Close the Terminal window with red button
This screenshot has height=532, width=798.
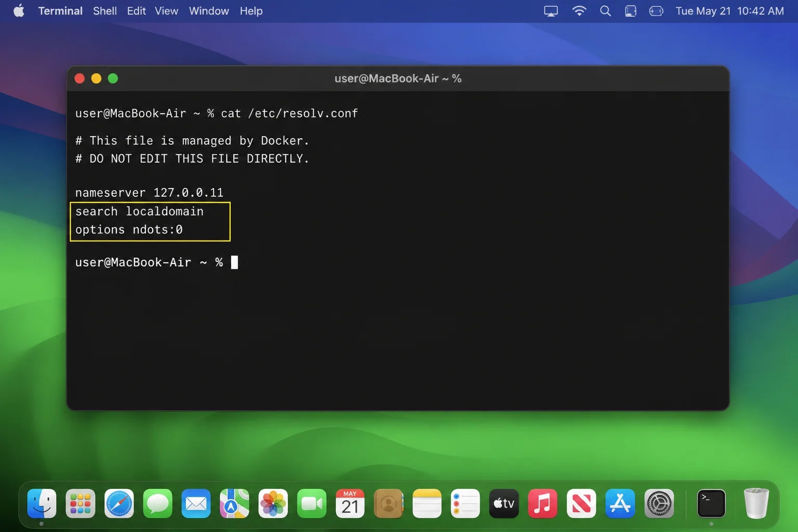click(79, 78)
